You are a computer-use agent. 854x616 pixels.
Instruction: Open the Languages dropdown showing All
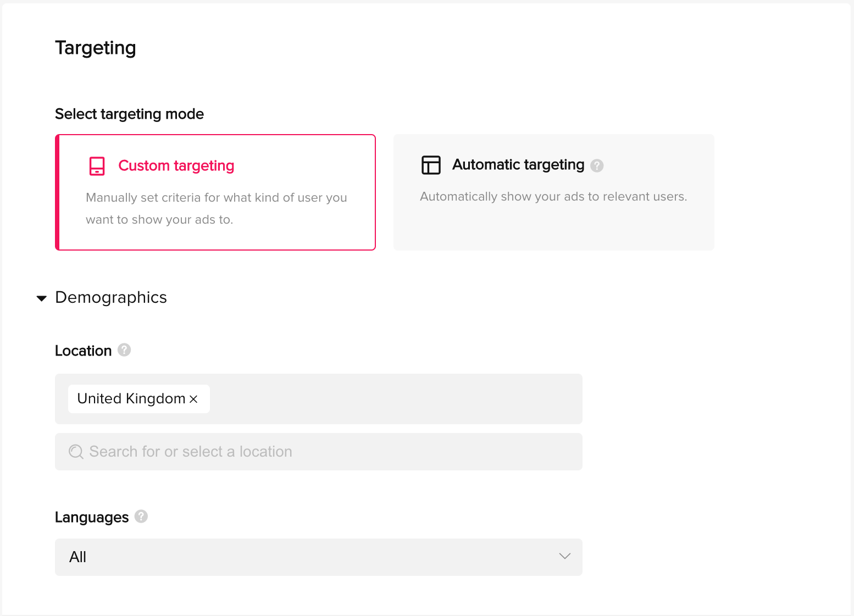[319, 557]
